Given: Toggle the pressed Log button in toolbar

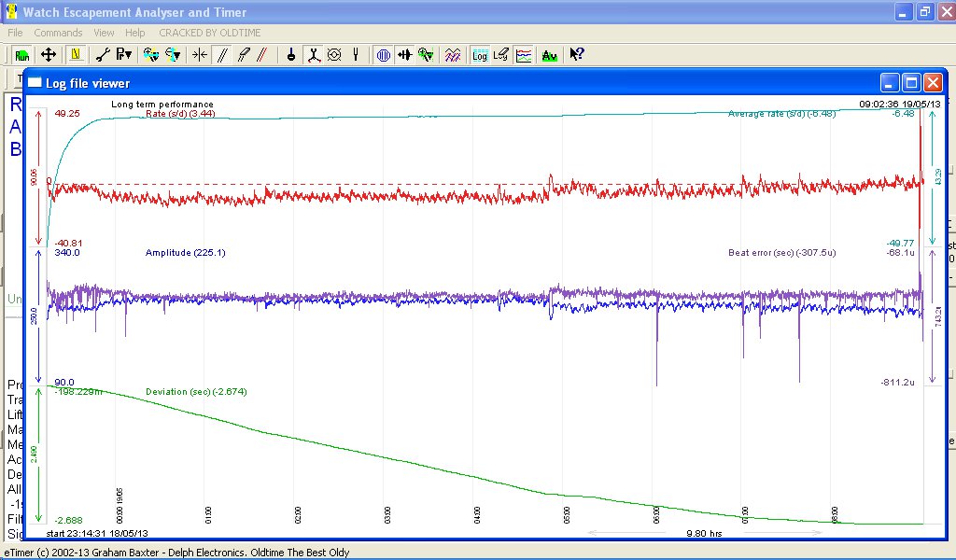Looking at the screenshot, I should click(480, 55).
